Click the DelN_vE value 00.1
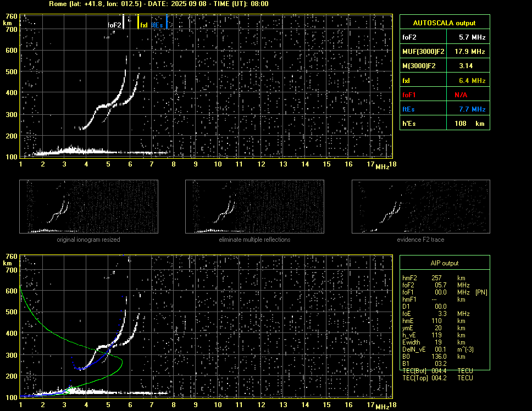This screenshot has height=411, width=532. point(441,349)
